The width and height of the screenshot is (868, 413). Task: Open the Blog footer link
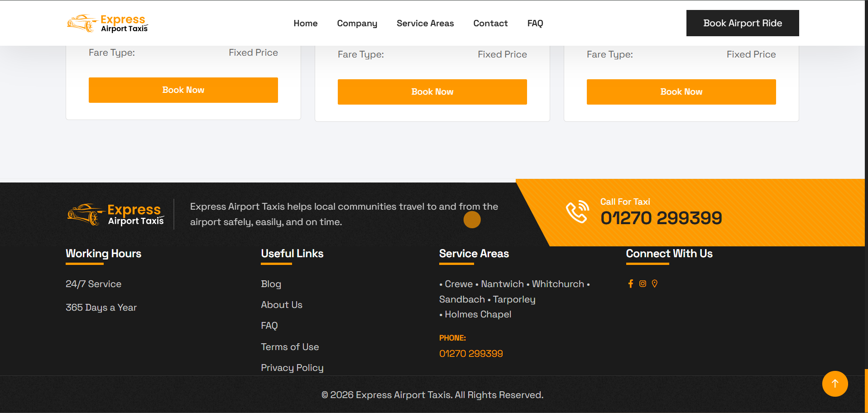click(271, 284)
